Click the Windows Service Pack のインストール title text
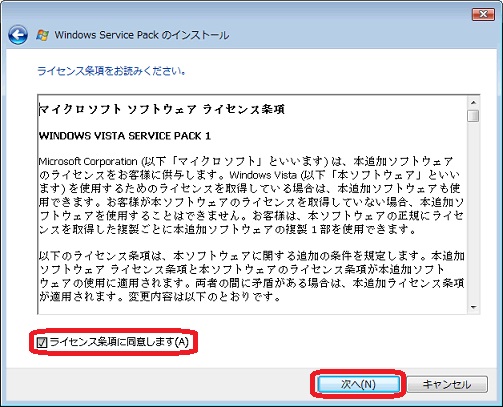 pos(142,35)
